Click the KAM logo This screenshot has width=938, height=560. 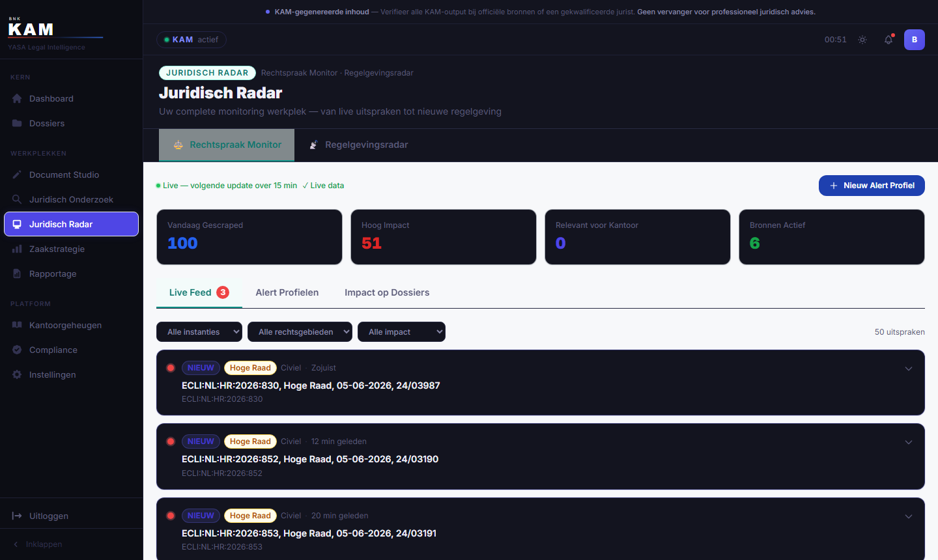31,28
